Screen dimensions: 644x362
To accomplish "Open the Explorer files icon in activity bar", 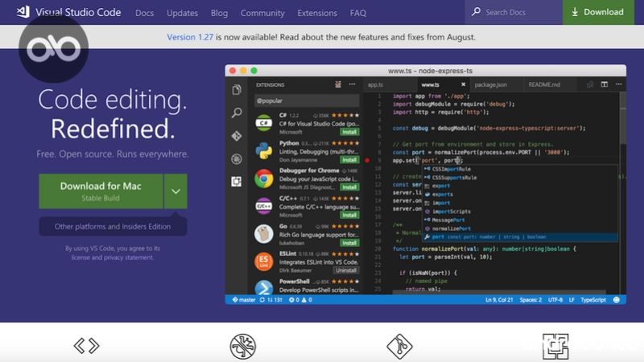I will (x=237, y=90).
